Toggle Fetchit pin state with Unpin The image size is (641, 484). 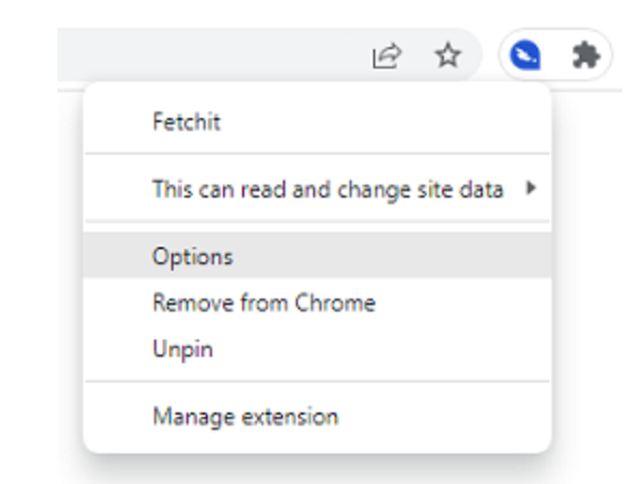click(182, 349)
